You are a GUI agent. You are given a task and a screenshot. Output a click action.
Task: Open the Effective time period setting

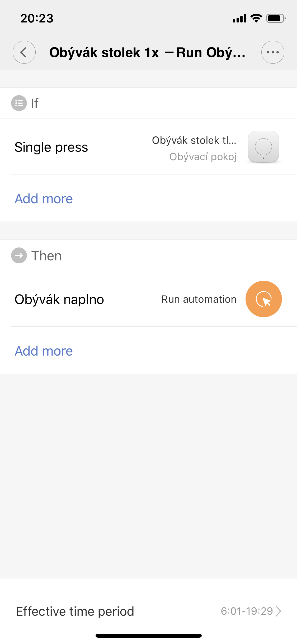(x=75, y=611)
